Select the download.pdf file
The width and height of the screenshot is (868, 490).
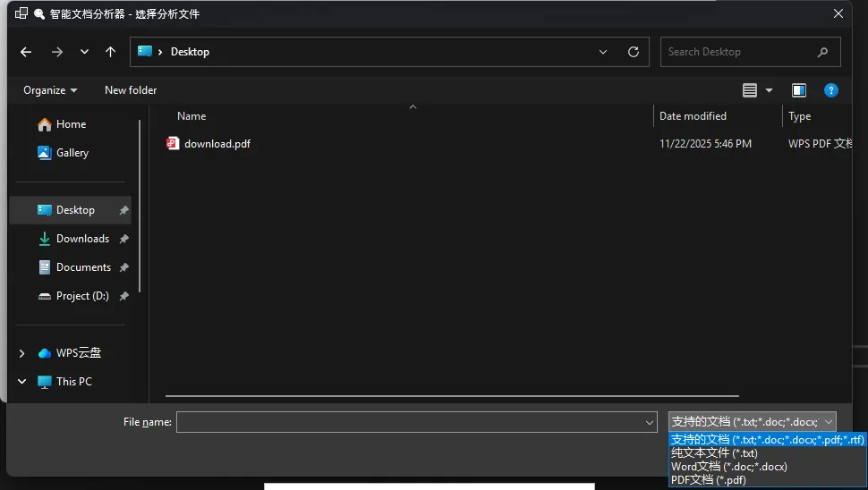(x=217, y=144)
